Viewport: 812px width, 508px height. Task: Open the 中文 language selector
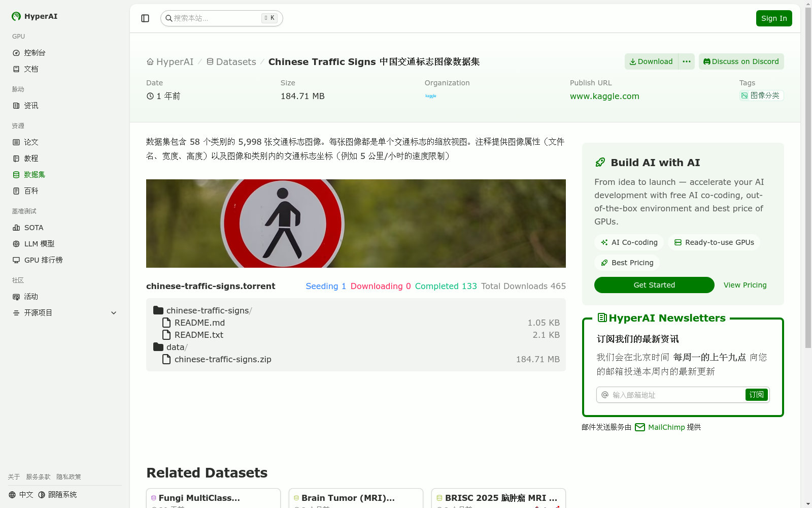(21, 495)
